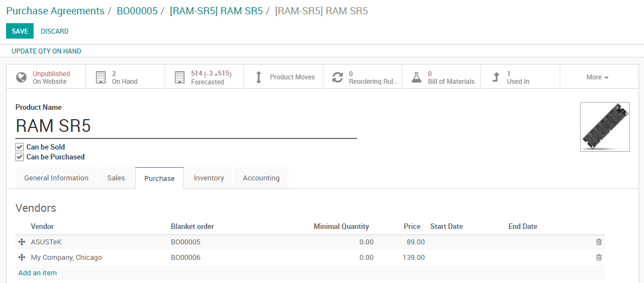Uncheck the Can be Sold checkbox
Viewport: 644px width, 283px height.
pyautogui.click(x=20, y=147)
